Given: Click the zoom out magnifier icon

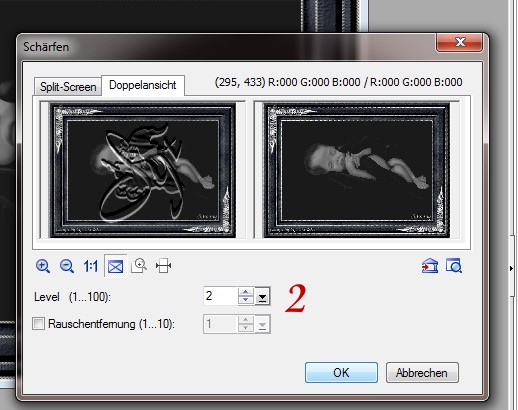Looking at the screenshot, I should click(x=67, y=266).
